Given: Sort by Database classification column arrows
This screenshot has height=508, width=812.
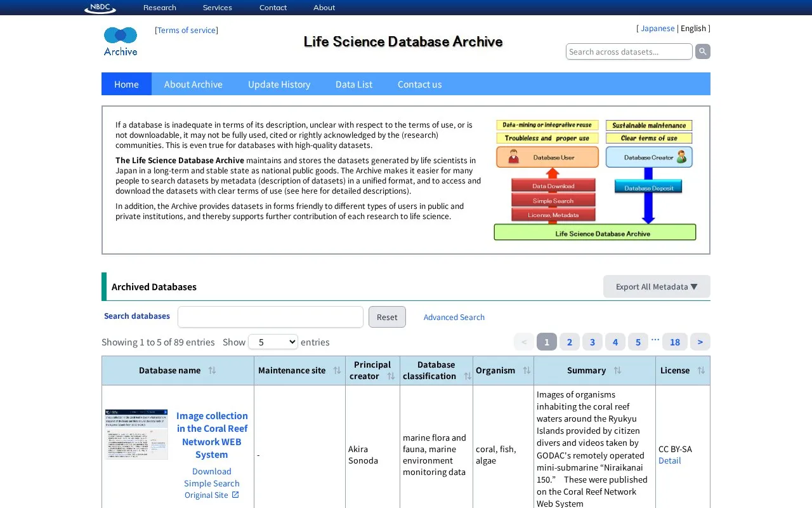Looking at the screenshot, I should click(x=468, y=376).
